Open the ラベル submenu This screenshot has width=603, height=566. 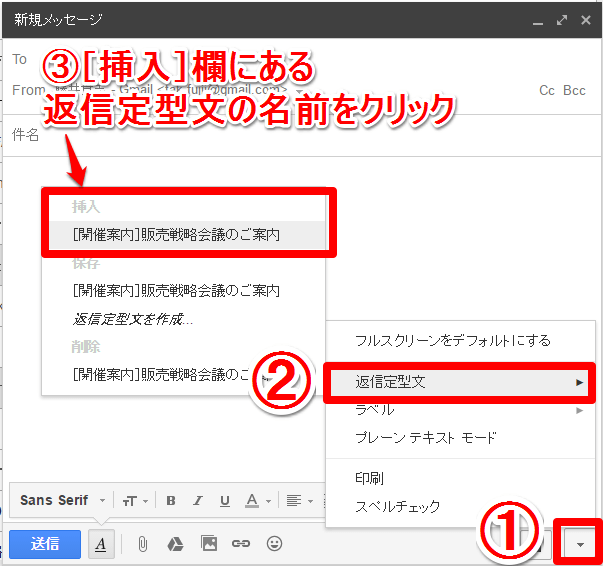tap(460, 410)
